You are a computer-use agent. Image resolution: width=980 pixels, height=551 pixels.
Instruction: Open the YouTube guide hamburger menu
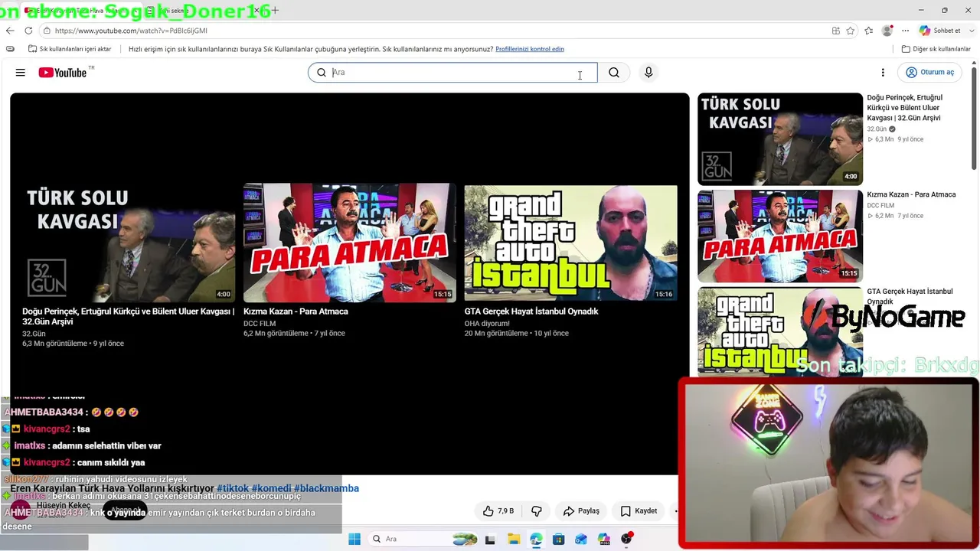point(21,73)
